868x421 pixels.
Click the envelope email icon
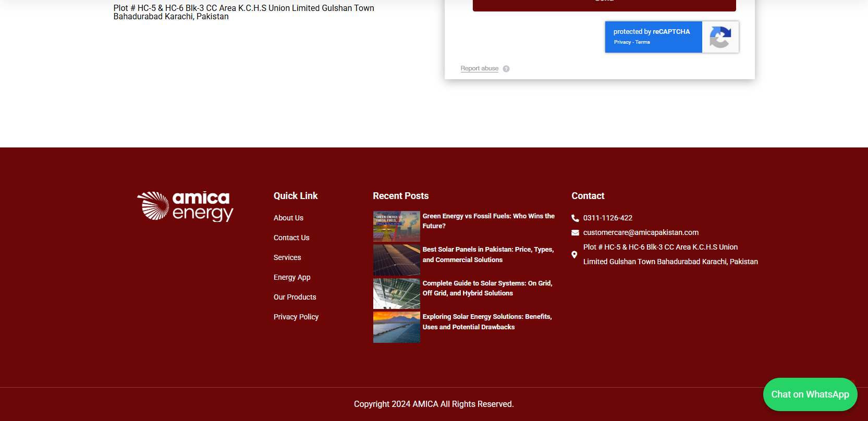pos(575,233)
